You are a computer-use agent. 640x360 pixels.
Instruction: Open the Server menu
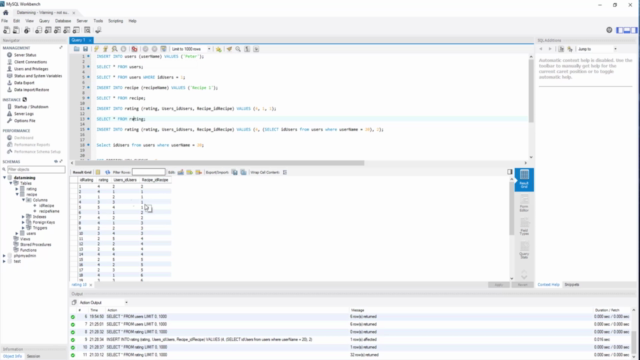tap(82, 21)
